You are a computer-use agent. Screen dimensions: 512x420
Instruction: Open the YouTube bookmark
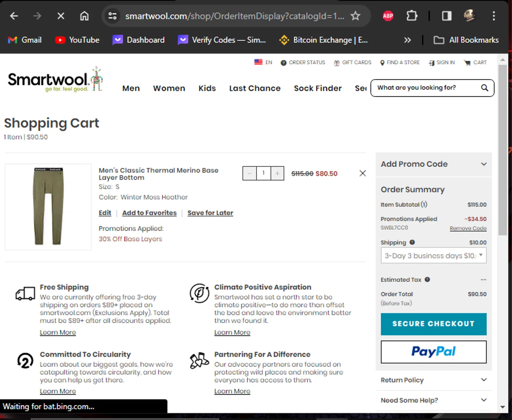click(x=77, y=40)
